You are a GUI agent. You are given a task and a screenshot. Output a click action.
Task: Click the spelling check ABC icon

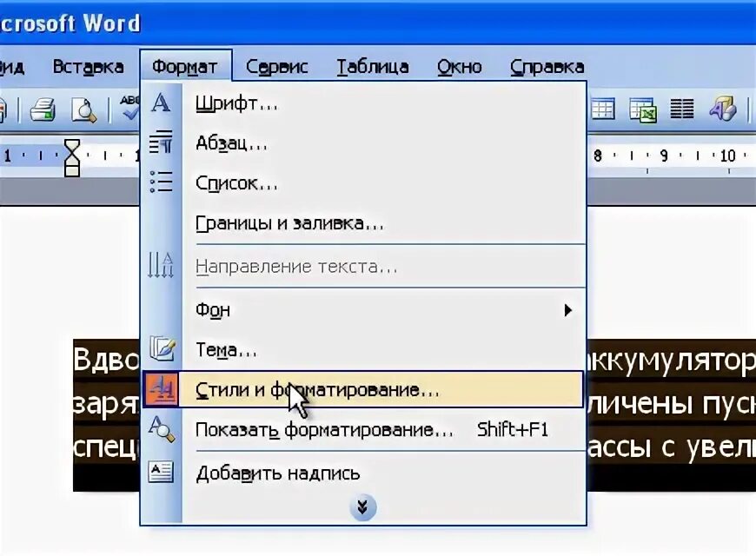click(129, 107)
